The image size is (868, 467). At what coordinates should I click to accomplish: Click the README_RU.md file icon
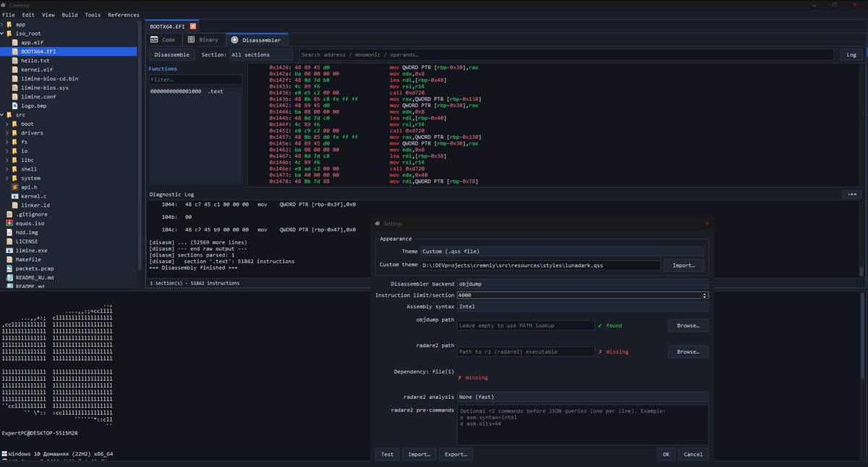coord(9,278)
